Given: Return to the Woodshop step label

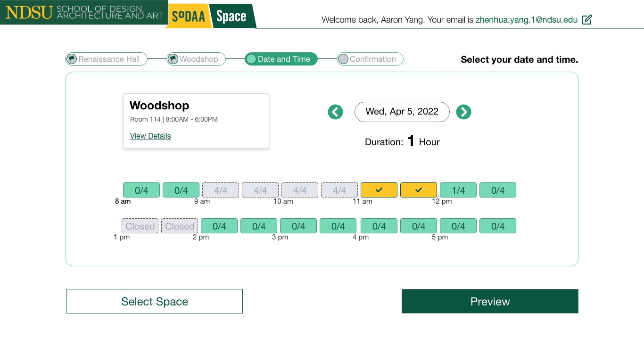Looking at the screenshot, I should pyautogui.click(x=198, y=59).
